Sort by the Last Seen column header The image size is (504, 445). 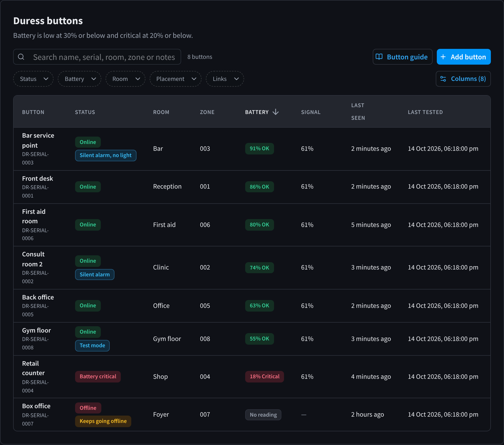[358, 112]
